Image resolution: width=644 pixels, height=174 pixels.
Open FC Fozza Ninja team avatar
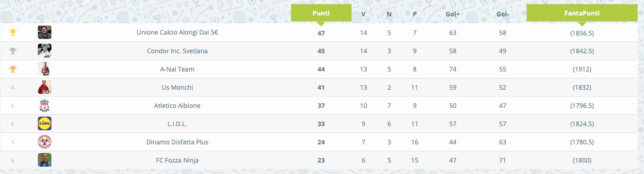pyautogui.click(x=45, y=160)
